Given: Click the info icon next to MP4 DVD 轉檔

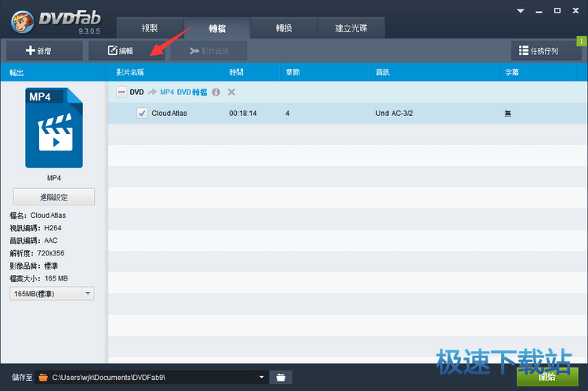Looking at the screenshot, I should tap(216, 92).
